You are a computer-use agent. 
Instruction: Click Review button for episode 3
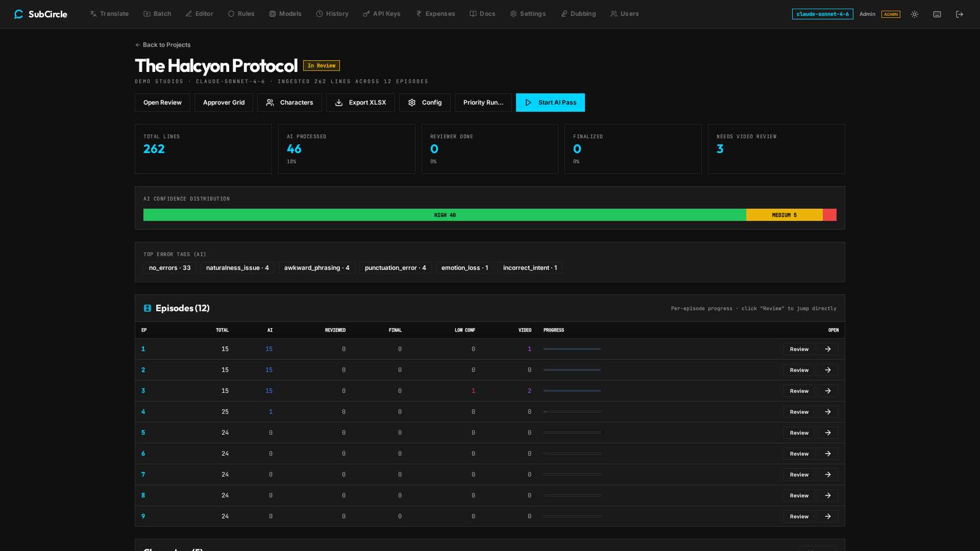(x=799, y=391)
